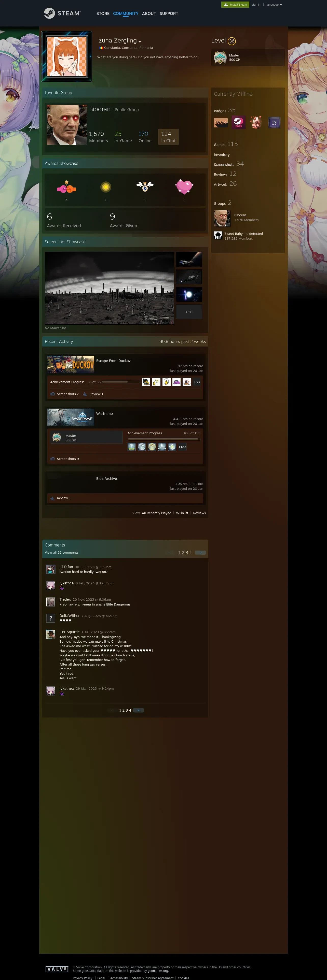Open the Escape From Duckov game banner
Viewport: 327px width, 980px height.
pyautogui.click(x=71, y=365)
